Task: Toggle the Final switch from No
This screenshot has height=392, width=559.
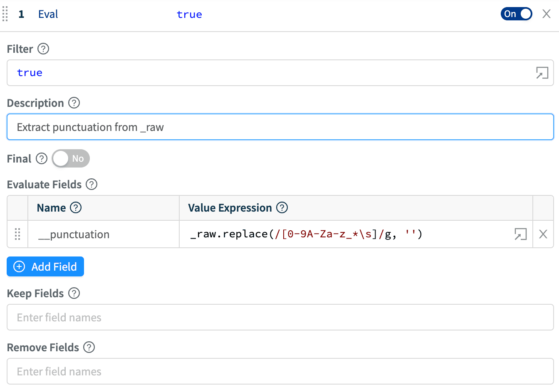Action: click(70, 159)
